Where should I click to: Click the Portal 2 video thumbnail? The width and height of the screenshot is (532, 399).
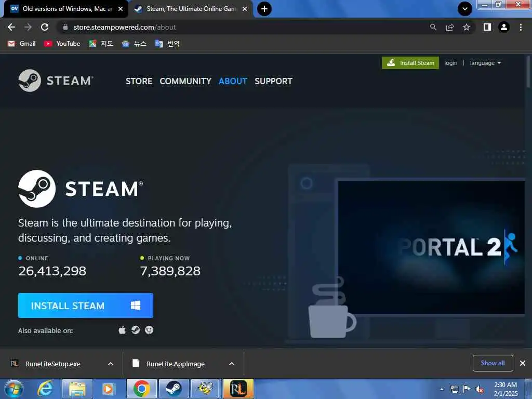(x=431, y=247)
